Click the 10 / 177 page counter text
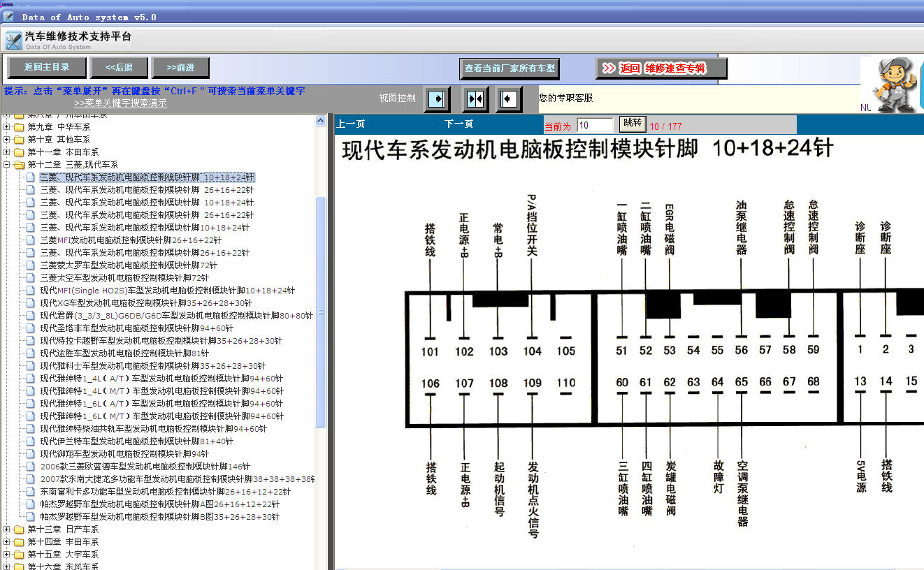The image size is (924, 570). (x=665, y=126)
